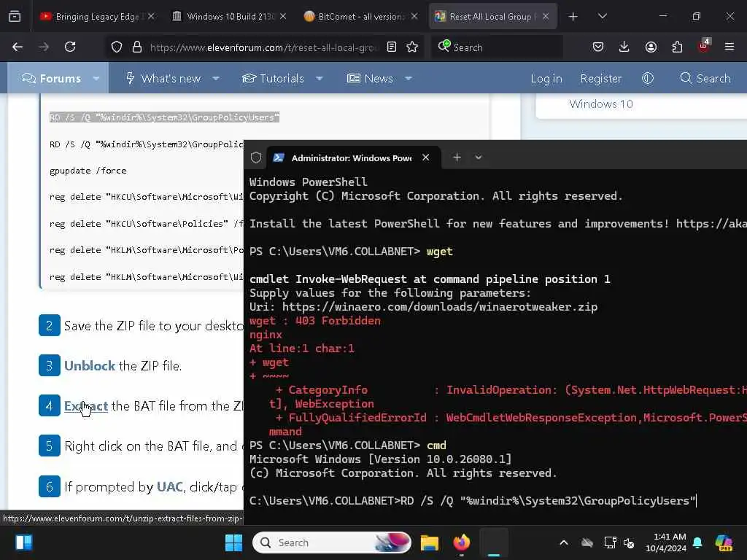Open the Windows 10 sidebar link
Viewport: 747px width, 560px height.
[601, 104]
